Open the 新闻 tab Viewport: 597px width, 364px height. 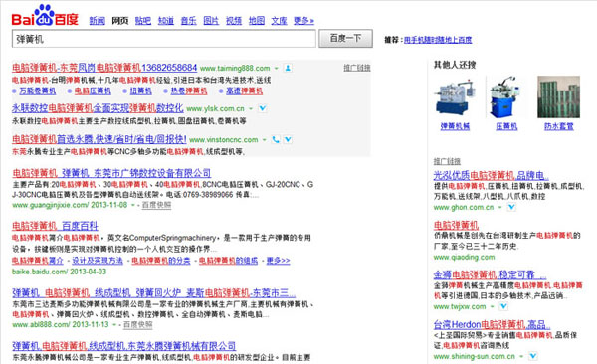tap(98, 21)
